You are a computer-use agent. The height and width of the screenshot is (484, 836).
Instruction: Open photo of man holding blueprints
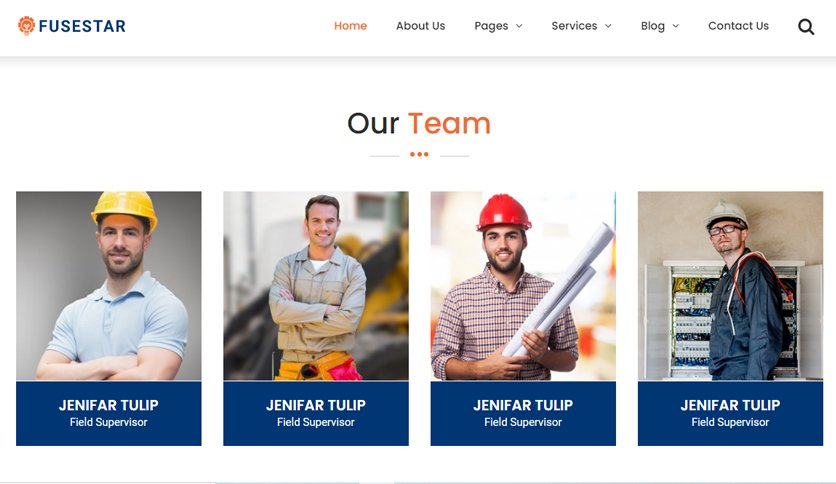523,286
